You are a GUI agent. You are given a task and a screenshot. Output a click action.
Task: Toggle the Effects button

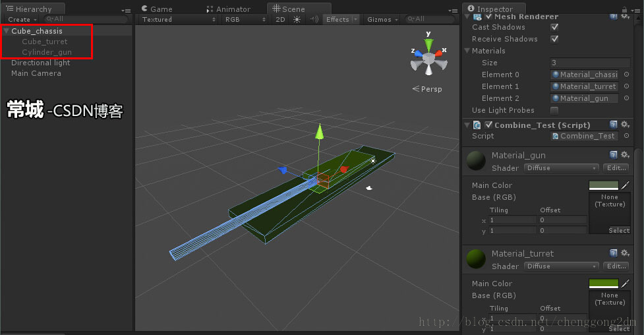click(337, 19)
